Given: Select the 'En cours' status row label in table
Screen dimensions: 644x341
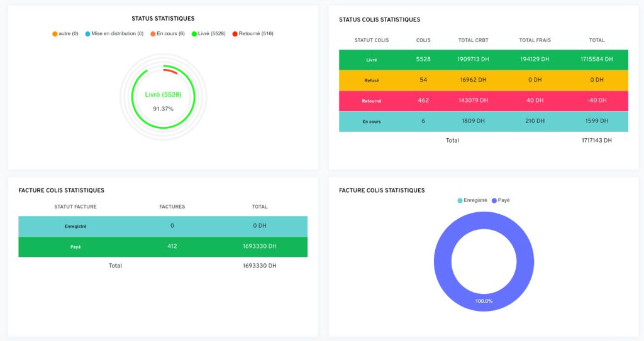Looking at the screenshot, I should click(x=371, y=121).
